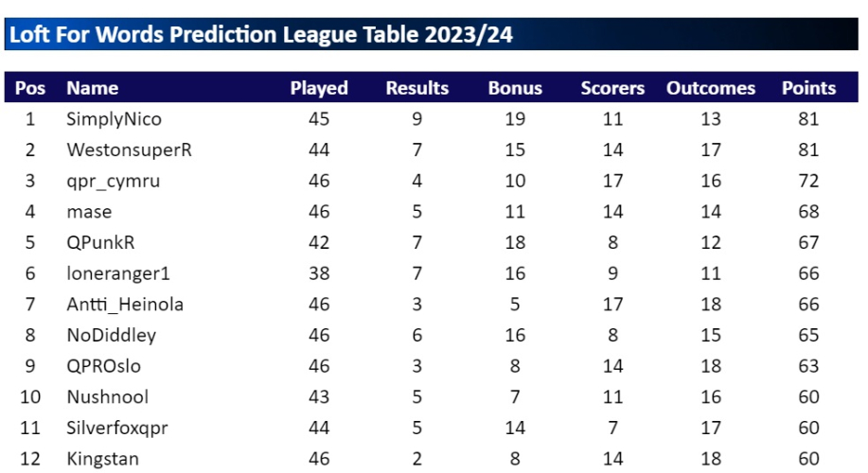Open SimplyNico's name in first place

click(114, 119)
